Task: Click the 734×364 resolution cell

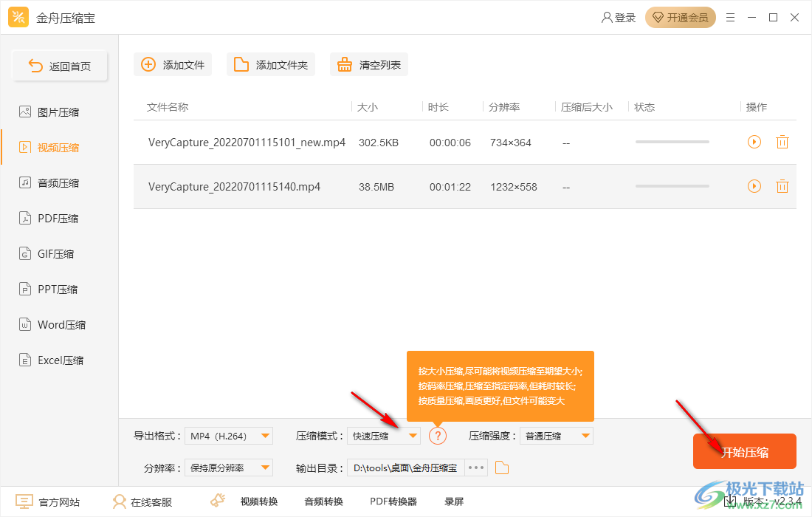Action: click(x=511, y=143)
